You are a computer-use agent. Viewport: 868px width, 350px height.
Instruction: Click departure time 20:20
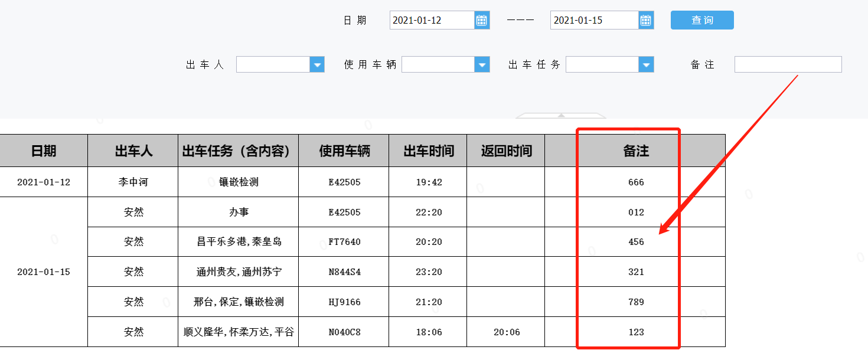(x=429, y=242)
